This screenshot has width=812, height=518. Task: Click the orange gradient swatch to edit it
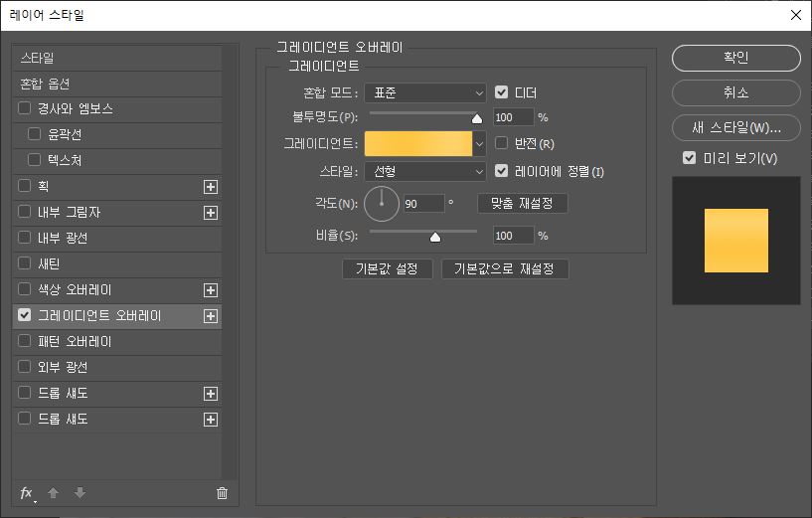(x=418, y=143)
